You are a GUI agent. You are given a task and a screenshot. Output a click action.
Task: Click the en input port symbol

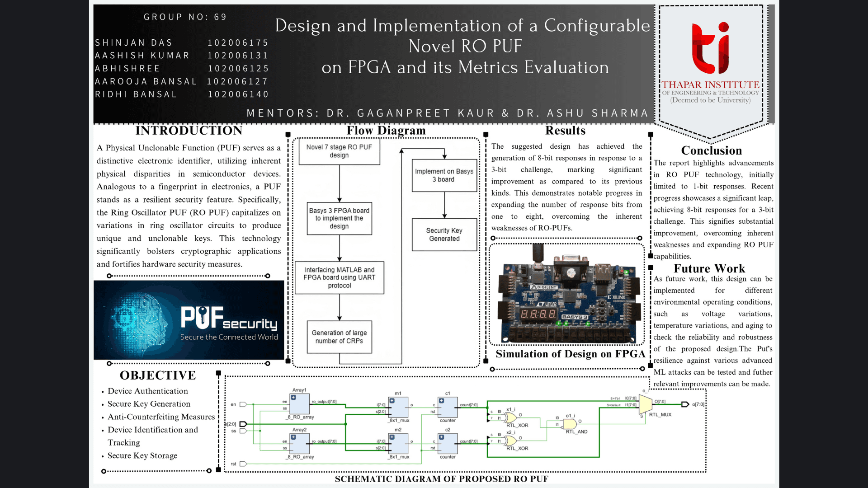click(x=243, y=404)
